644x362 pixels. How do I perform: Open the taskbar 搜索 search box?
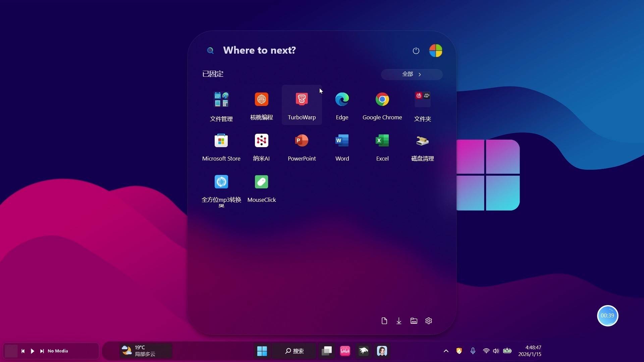click(x=294, y=351)
